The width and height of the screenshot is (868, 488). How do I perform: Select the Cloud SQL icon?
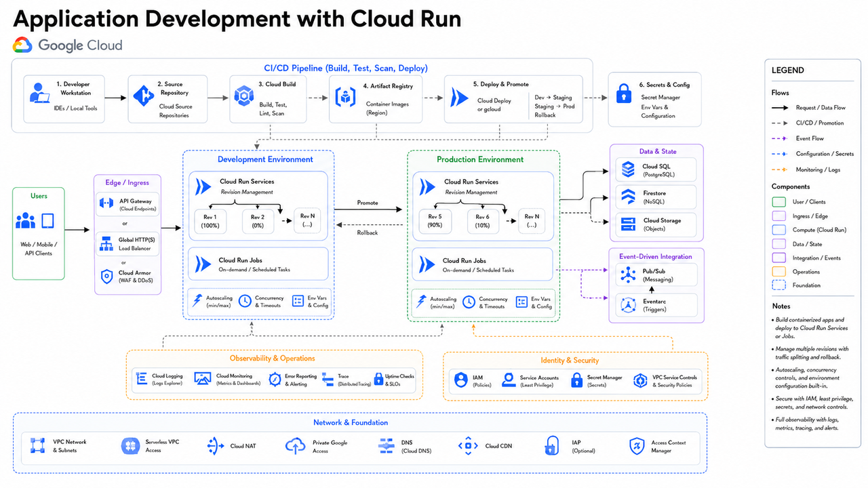(627, 169)
